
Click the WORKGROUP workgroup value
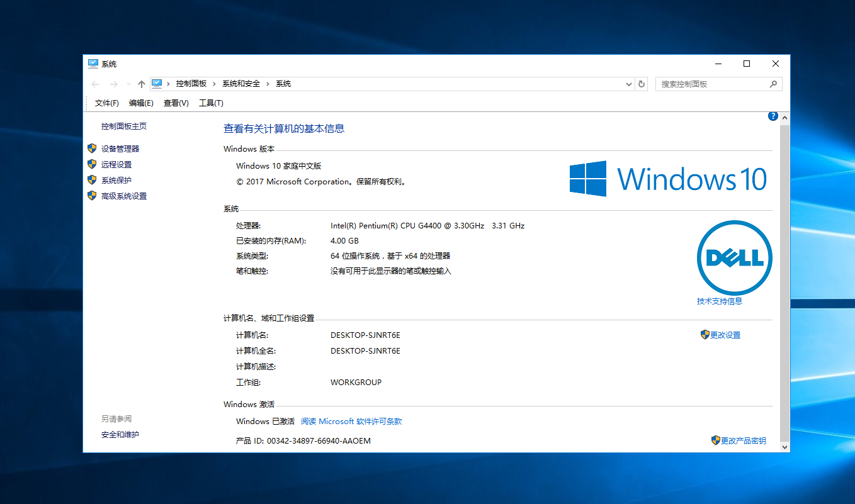356,383
